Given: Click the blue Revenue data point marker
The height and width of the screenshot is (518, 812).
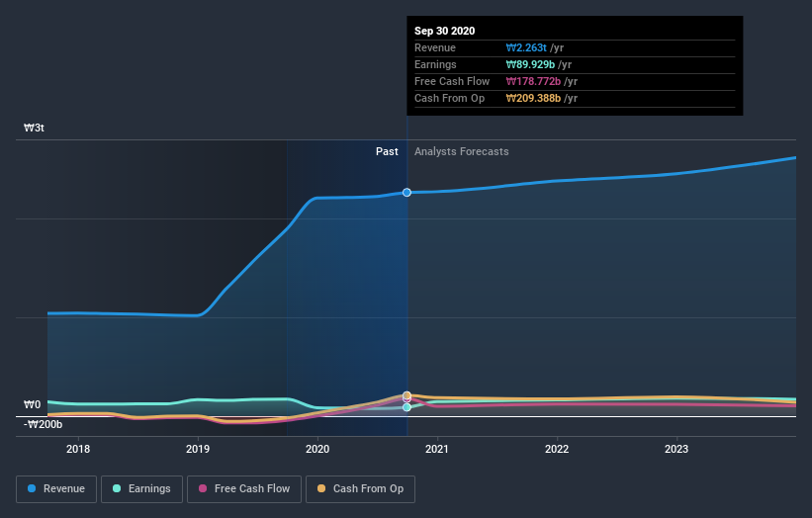Looking at the screenshot, I should tap(407, 193).
